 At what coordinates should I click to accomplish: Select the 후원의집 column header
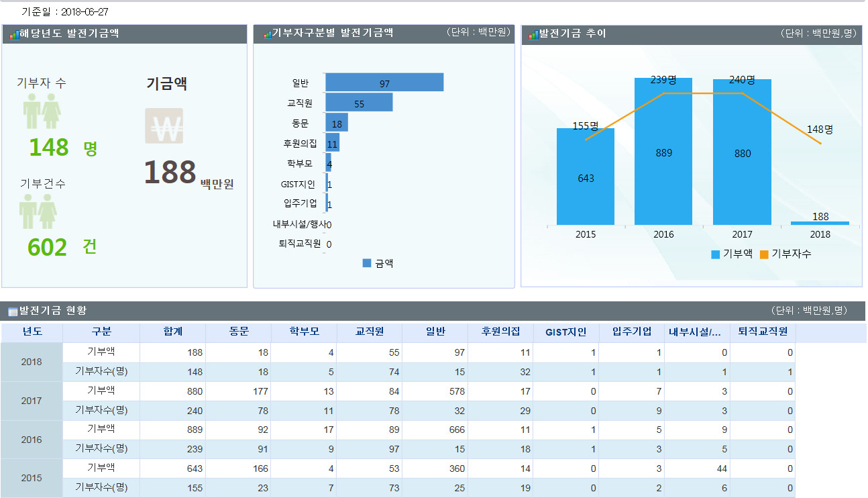500,332
